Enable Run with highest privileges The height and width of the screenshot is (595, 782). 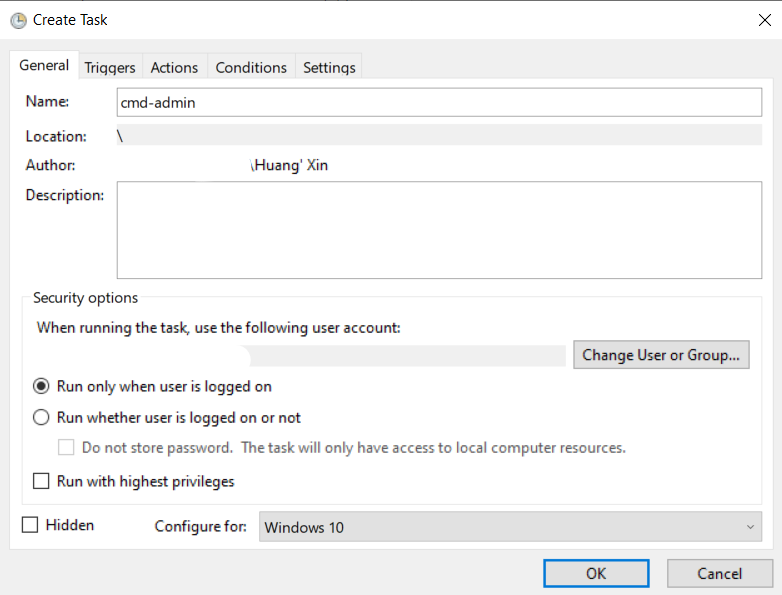(41, 481)
